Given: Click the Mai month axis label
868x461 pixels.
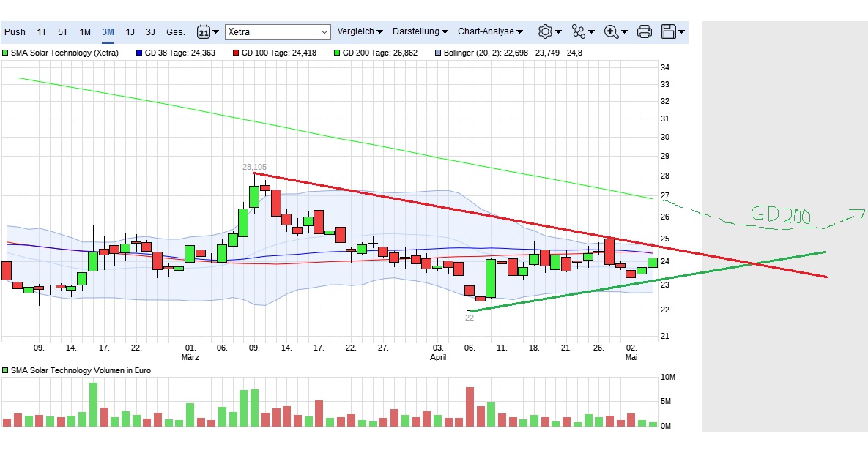Looking at the screenshot, I should pyautogui.click(x=631, y=357).
